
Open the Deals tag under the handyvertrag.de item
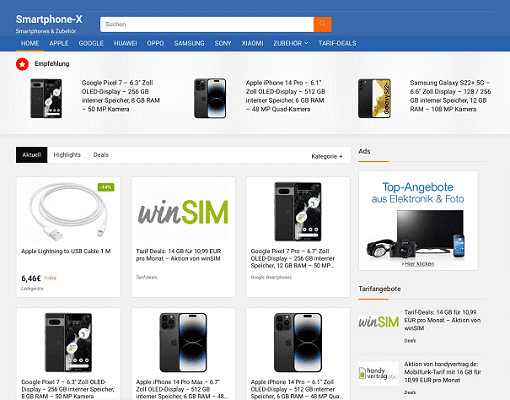(410, 392)
